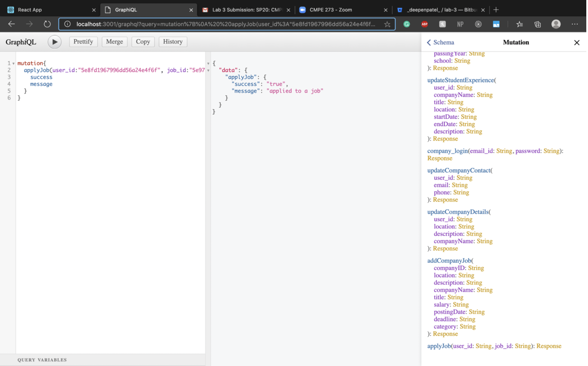The image size is (588, 366).
Task: Click the Grammarly extension icon
Action: (407, 24)
